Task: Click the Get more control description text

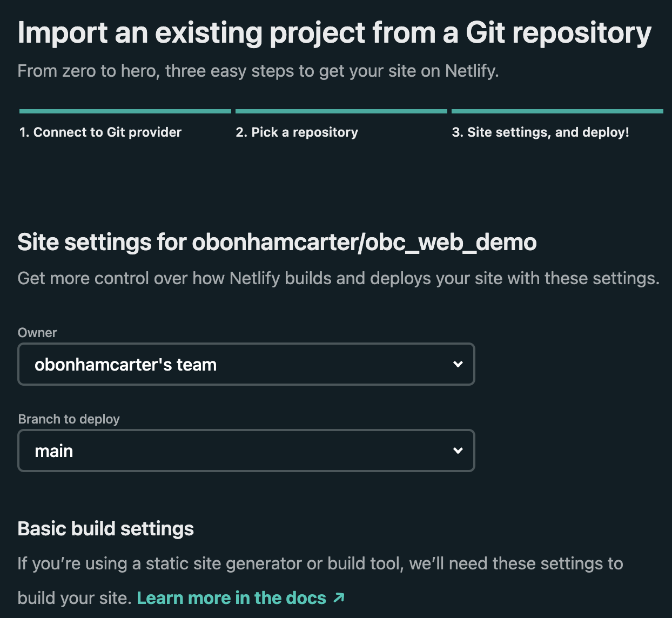Action: pyautogui.click(x=338, y=278)
